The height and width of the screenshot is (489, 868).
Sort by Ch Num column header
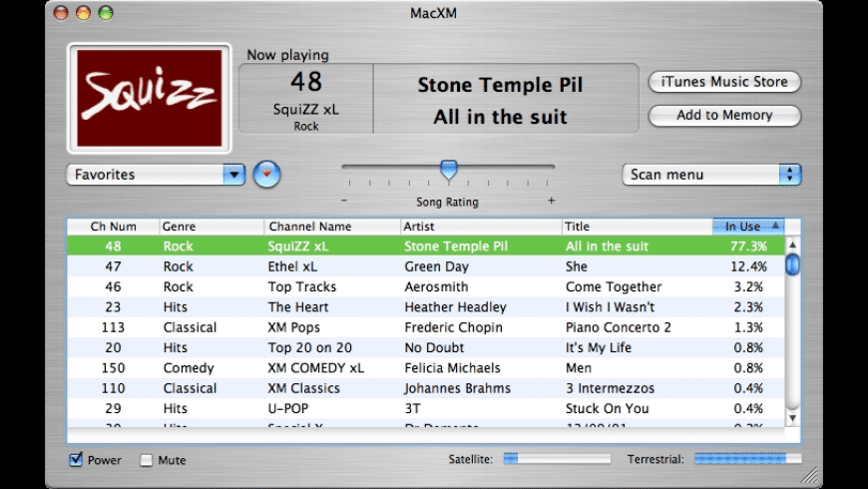[113, 227]
